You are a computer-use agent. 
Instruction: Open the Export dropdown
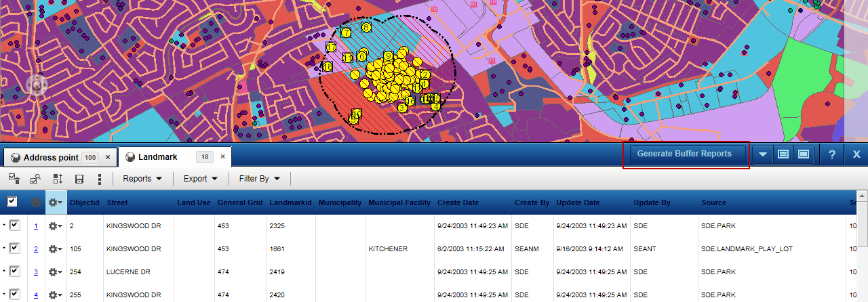pos(200,179)
